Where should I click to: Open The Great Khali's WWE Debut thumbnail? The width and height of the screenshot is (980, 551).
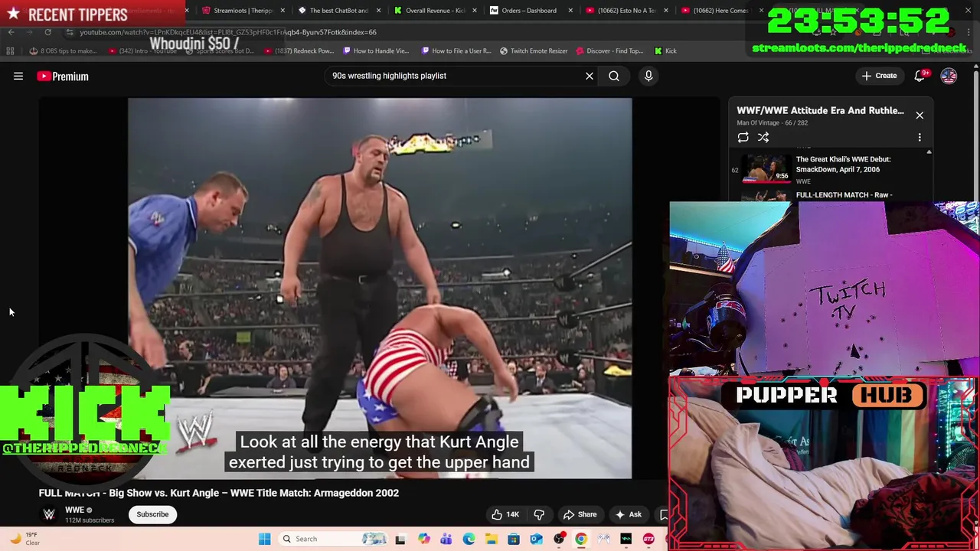pyautogui.click(x=768, y=169)
